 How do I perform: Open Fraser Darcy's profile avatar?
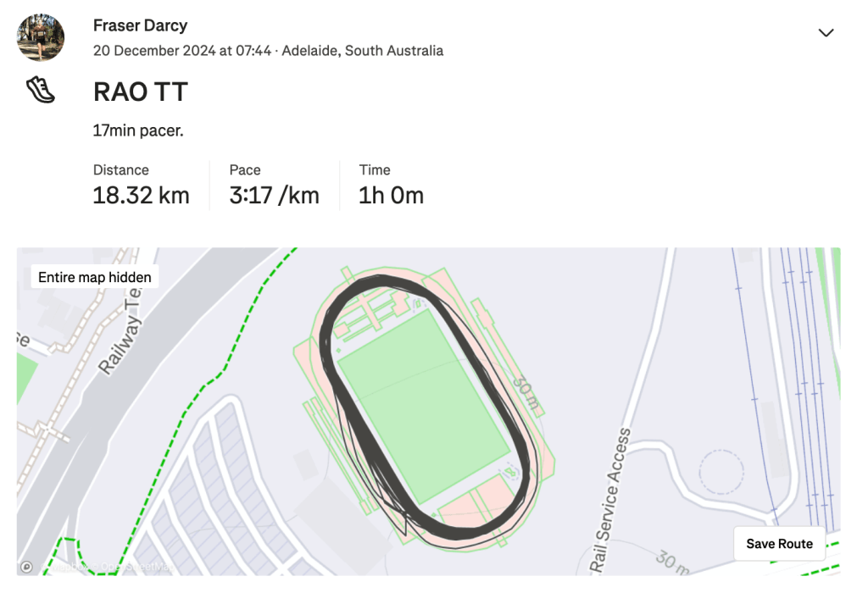point(41,37)
